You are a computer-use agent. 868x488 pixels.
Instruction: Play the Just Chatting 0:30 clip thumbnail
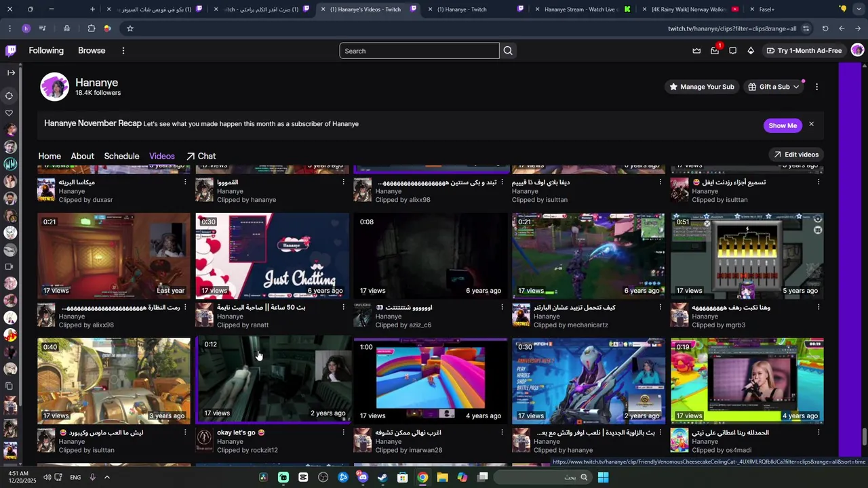click(273, 256)
